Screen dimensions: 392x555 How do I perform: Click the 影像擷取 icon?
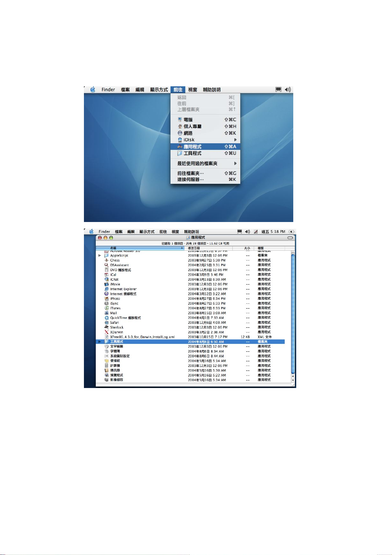point(106,380)
